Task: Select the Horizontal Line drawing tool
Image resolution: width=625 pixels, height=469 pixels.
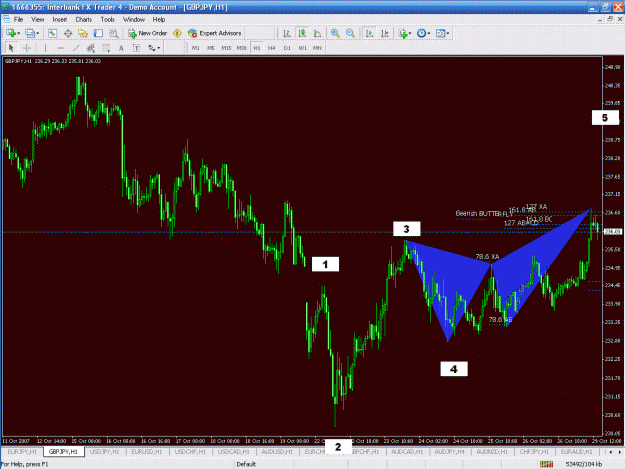Action: (x=61, y=48)
